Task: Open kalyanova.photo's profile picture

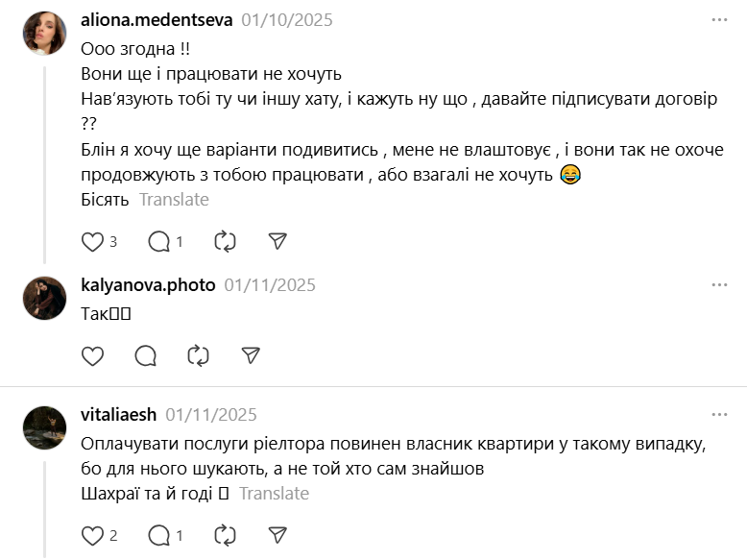Action: point(44,299)
